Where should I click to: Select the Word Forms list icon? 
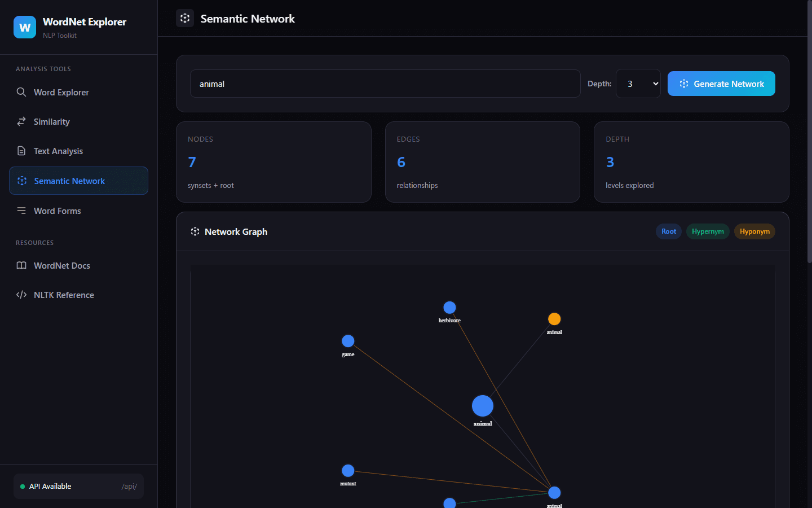tap(21, 211)
